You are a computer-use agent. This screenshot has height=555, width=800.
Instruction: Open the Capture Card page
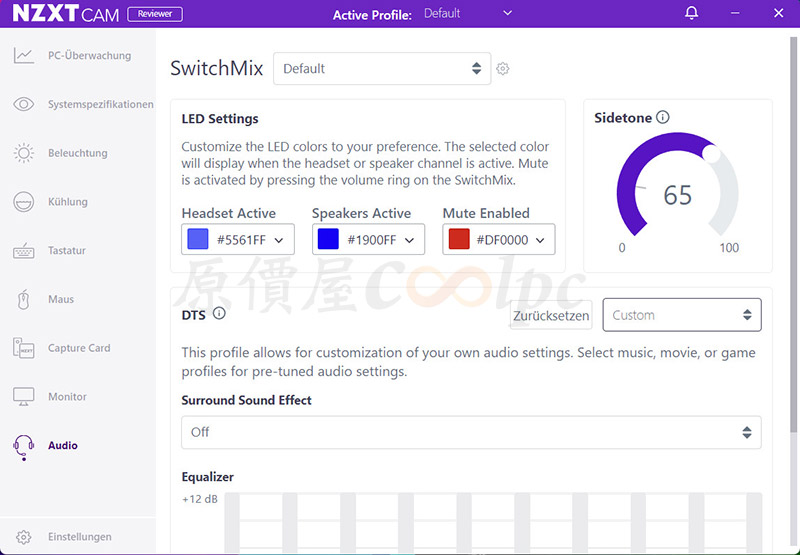point(79,348)
